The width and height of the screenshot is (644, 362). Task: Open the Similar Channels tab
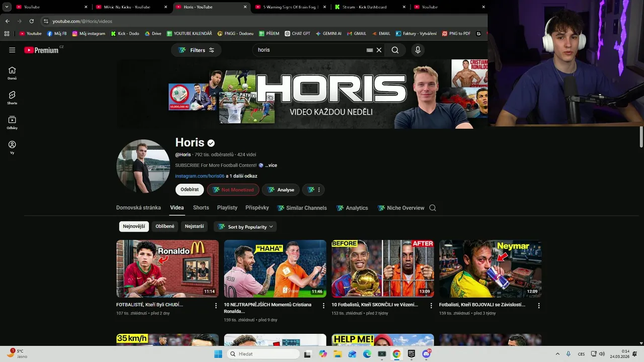(x=302, y=208)
